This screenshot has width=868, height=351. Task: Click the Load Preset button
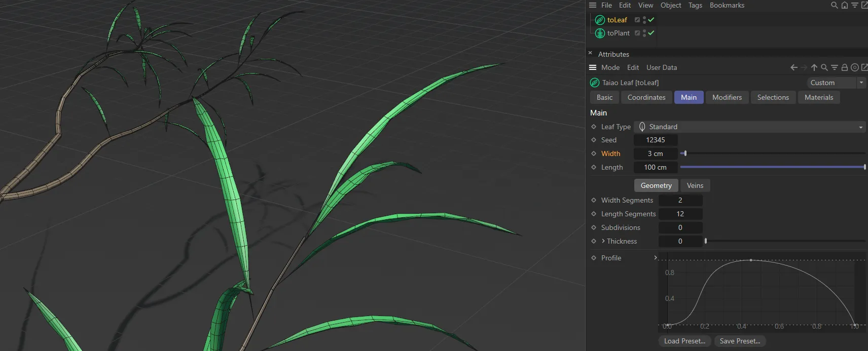click(684, 341)
